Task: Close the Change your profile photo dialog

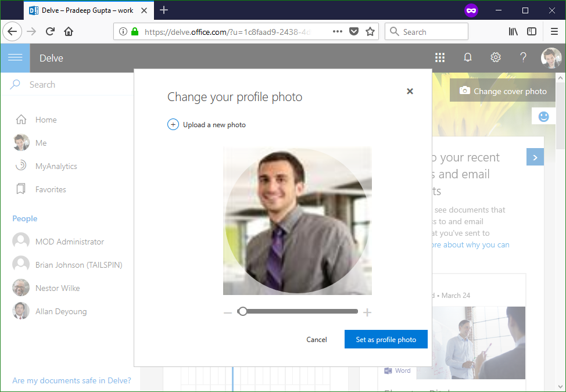Action: pyautogui.click(x=410, y=91)
